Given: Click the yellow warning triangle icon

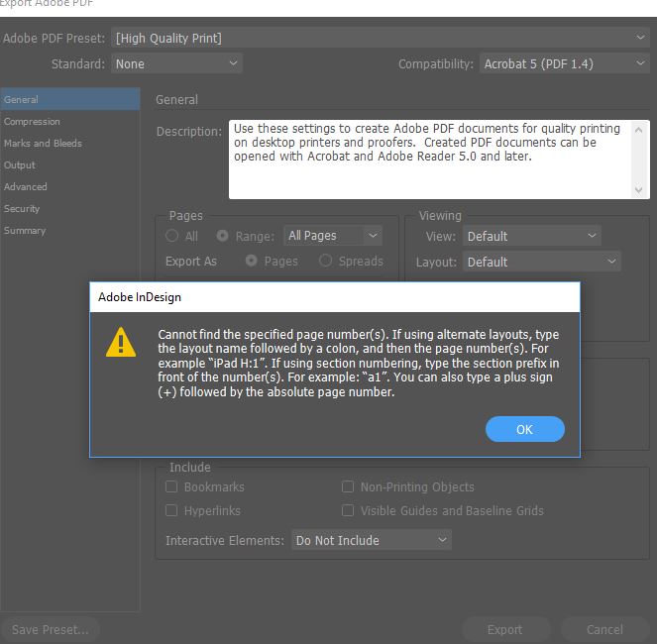Looking at the screenshot, I should click(x=121, y=343).
